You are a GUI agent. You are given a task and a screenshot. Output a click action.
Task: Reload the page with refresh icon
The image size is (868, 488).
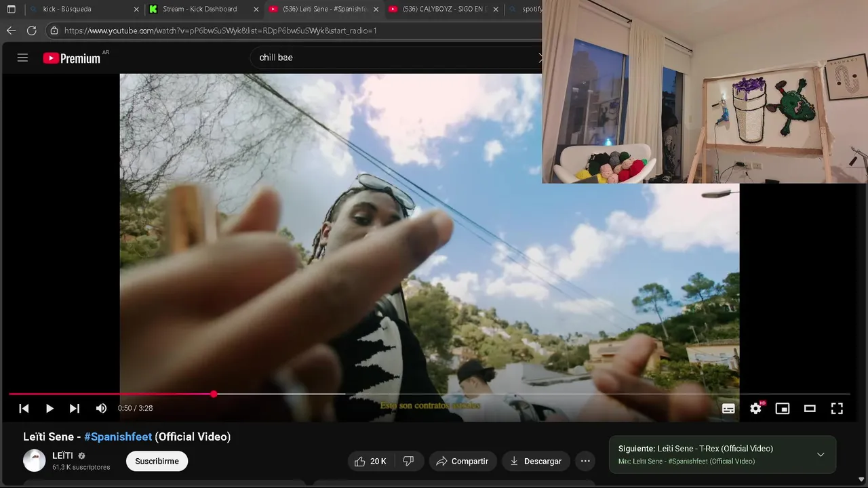(x=31, y=30)
